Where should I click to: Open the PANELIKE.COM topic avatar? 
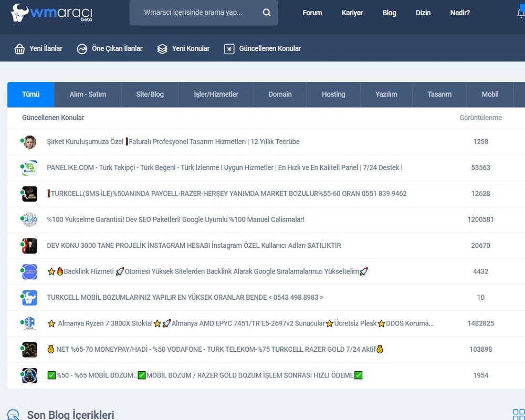point(29,168)
